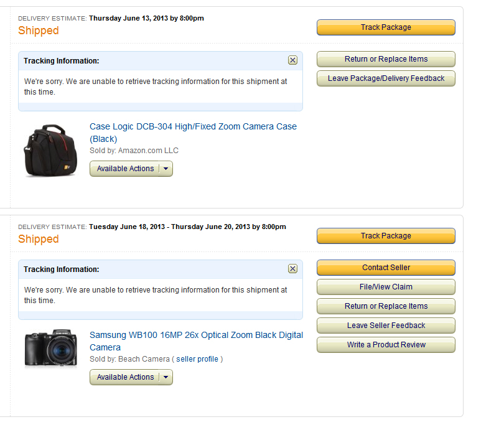Leave Seller Feedback for Beach Camera
The width and height of the screenshot is (504, 422).
point(386,326)
